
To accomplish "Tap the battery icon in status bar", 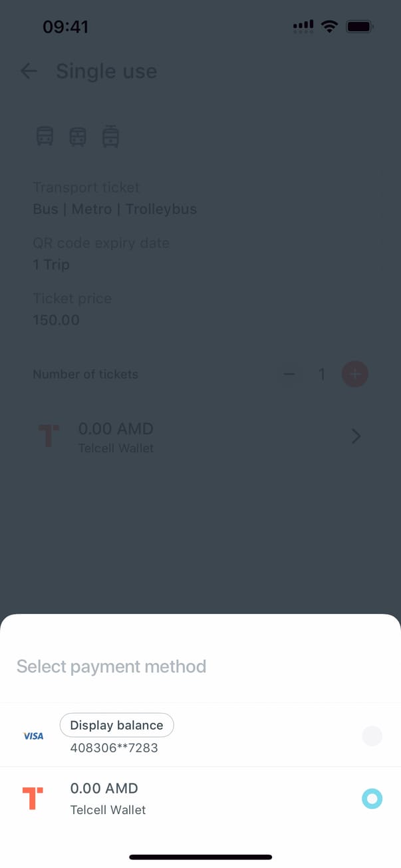I will [360, 27].
